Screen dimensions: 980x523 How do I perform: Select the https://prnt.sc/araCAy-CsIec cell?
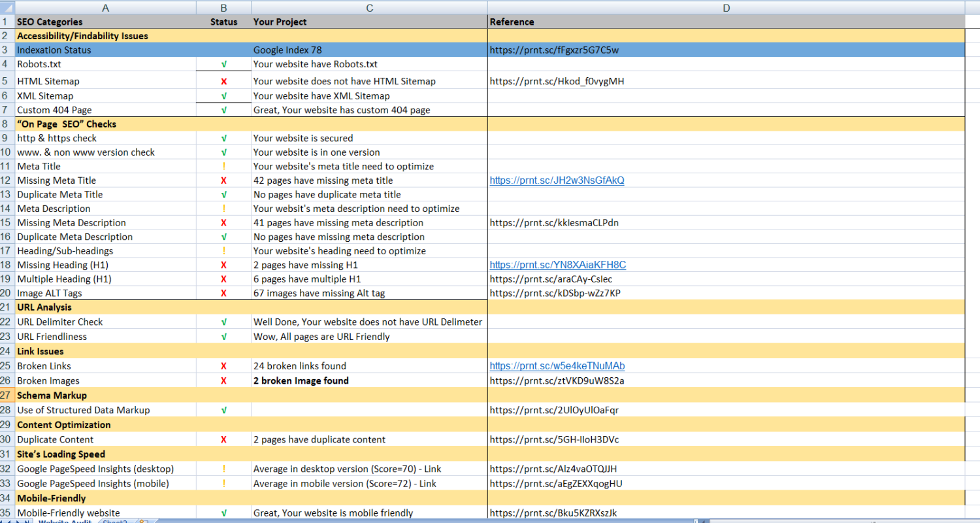click(726, 279)
